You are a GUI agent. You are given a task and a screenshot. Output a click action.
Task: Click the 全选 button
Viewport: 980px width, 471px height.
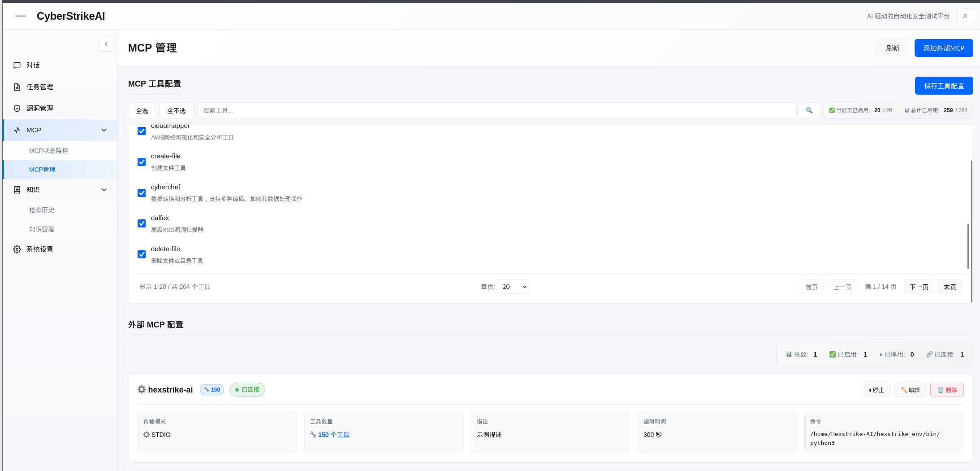(x=142, y=110)
